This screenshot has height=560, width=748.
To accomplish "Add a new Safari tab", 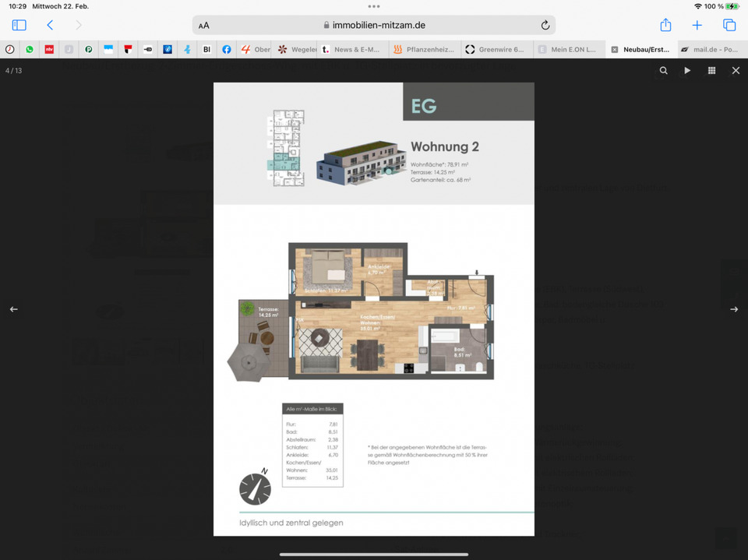I will pos(697,25).
